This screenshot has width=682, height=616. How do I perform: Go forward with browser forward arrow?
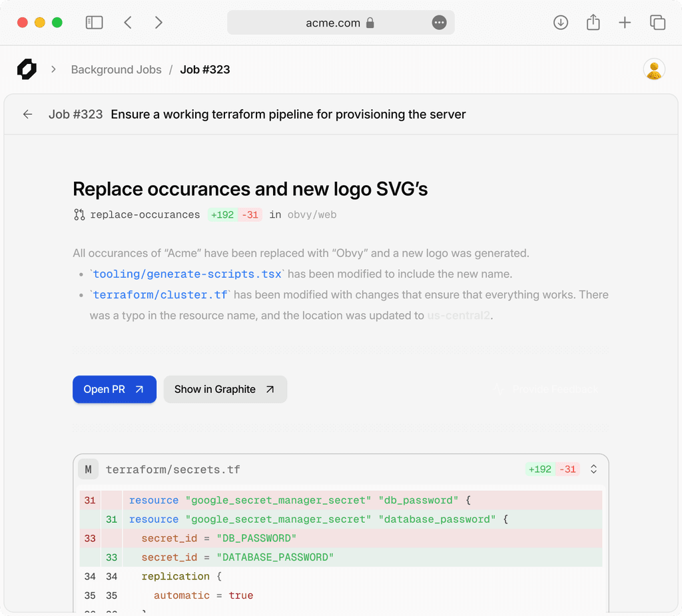pyautogui.click(x=159, y=23)
